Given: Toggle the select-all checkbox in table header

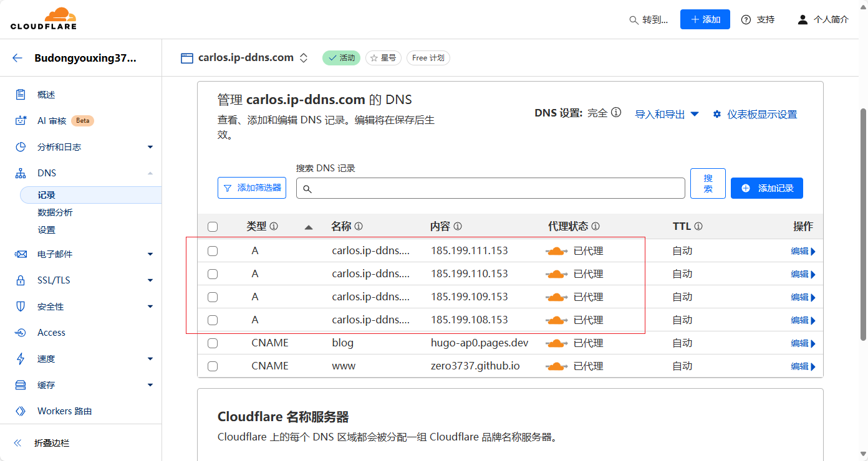Looking at the screenshot, I should pos(213,227).
